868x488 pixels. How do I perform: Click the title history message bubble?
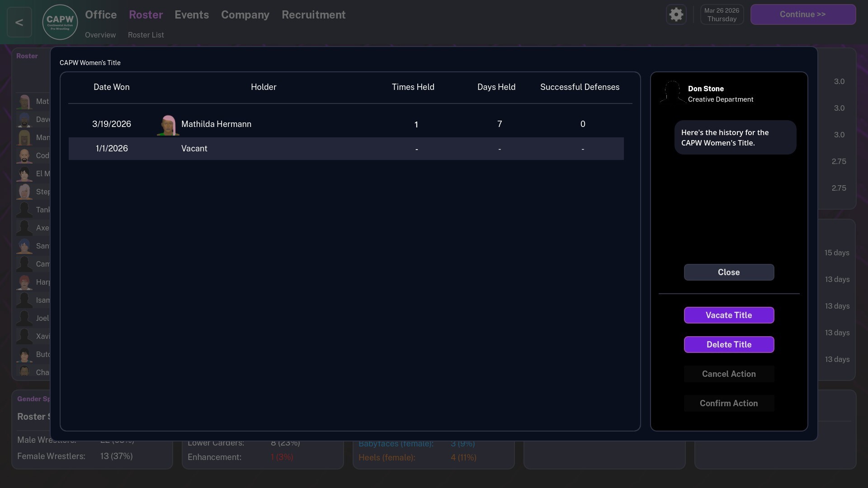click(x=735, y=137)
